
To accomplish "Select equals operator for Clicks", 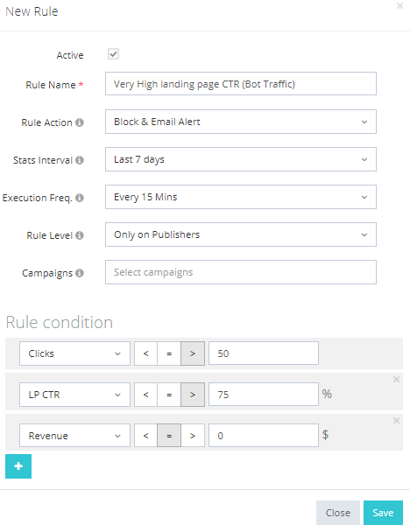I will (169, 353).
